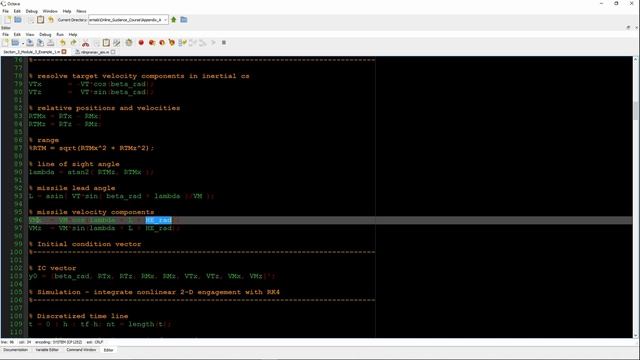Open the editor's Run menu
Image resolution: width=640 pixels, height=360 pixels.
click(x=60, y=35)
